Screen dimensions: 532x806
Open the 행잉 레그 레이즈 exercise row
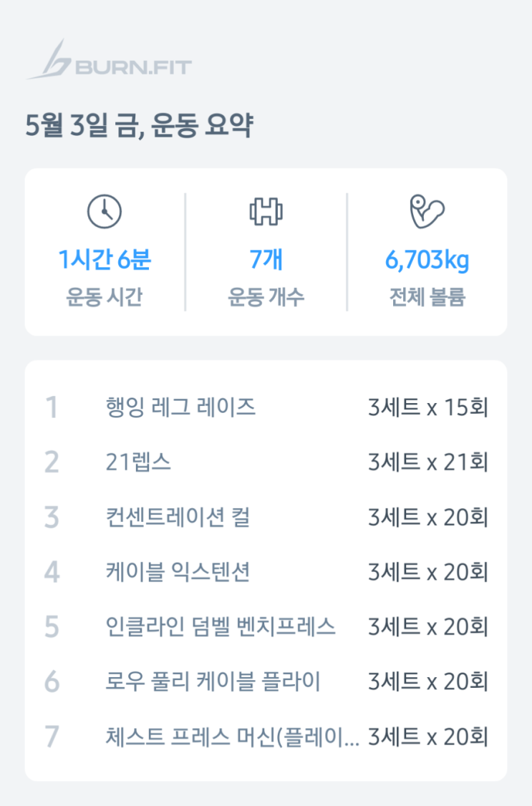pos(180,408)
